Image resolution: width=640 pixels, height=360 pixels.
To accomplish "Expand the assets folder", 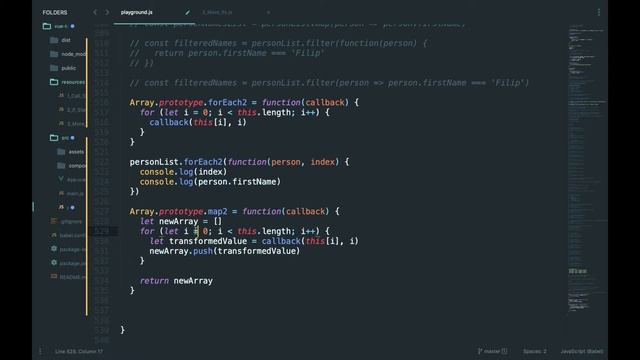I will coord(71,151).
